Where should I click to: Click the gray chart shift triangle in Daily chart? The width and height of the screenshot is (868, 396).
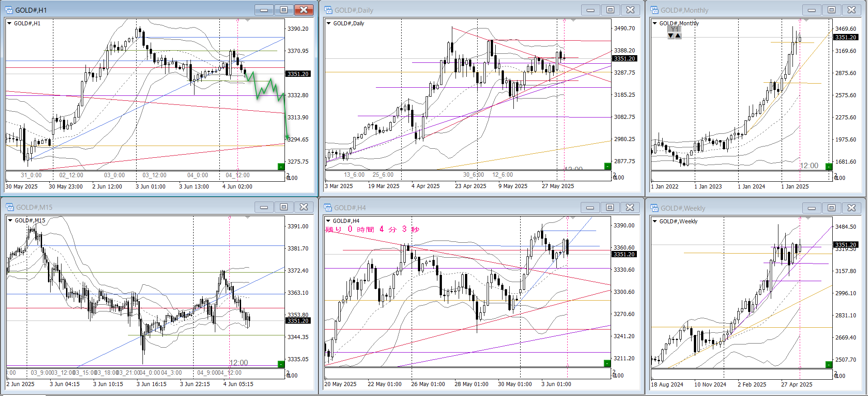pyautogui.click(x=573, y=20)
